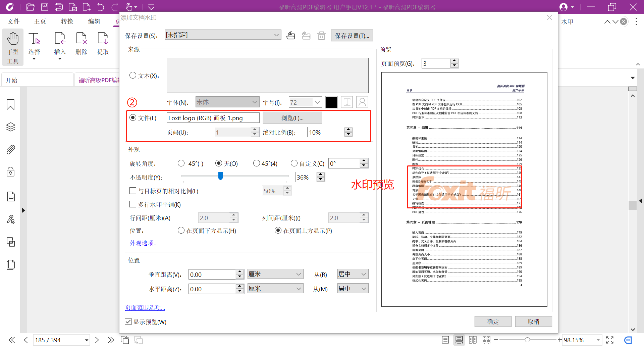Image resolution: width=644 pixels, height=347 pixels.
Task: Click delete saved settings trash icon
Action: [x=322, y=35]
